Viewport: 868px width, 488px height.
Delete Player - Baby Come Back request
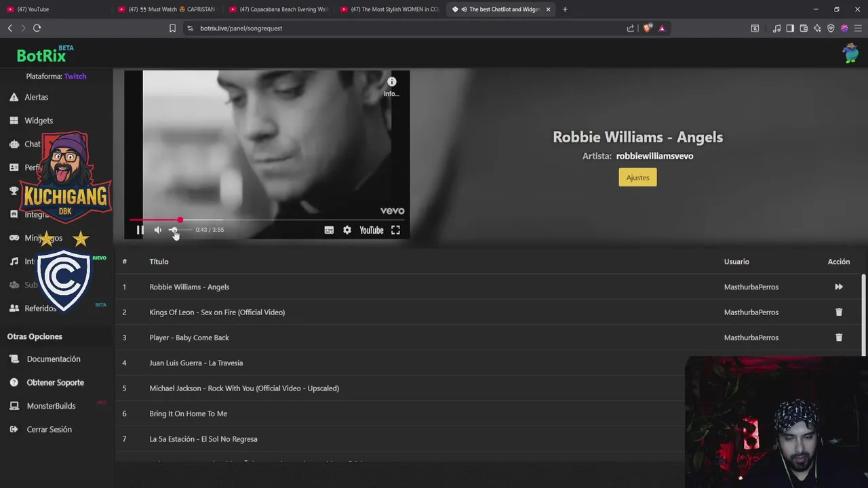point(839,338)
